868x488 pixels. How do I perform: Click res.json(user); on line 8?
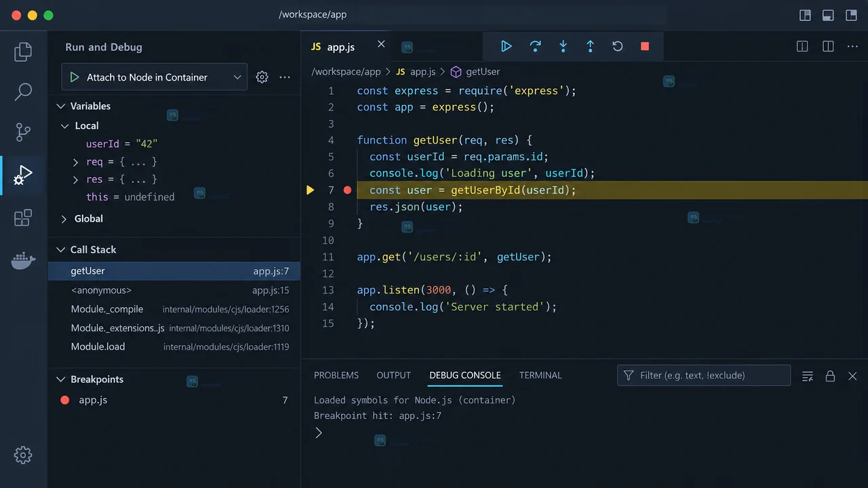(x=416, y=207)
